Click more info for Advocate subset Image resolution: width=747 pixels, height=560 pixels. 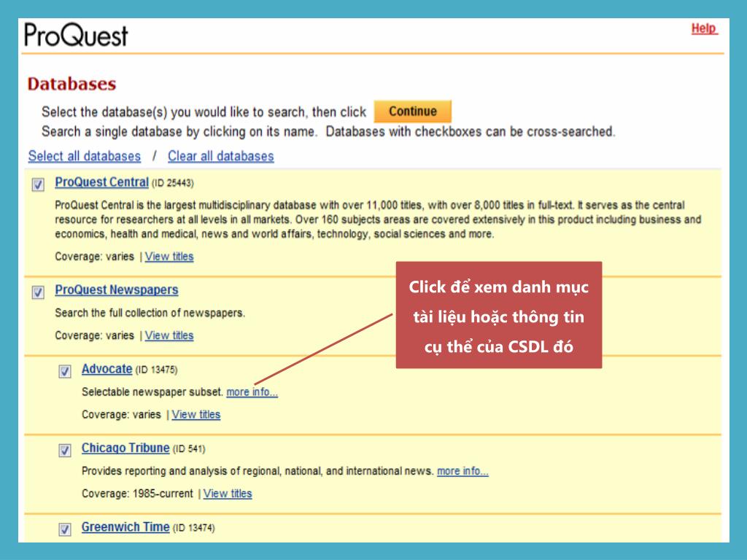252,392
